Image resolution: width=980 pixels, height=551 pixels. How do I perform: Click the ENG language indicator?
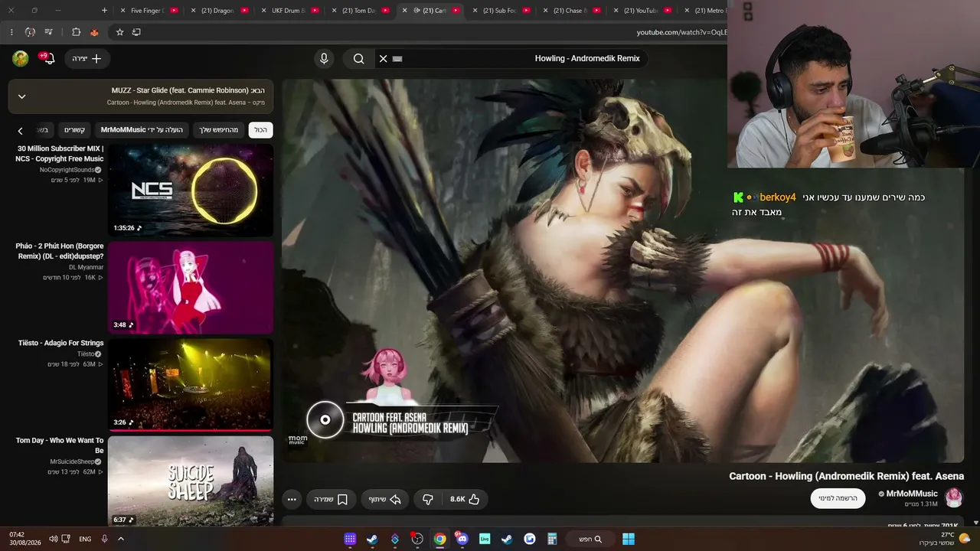tap(85, 539)
